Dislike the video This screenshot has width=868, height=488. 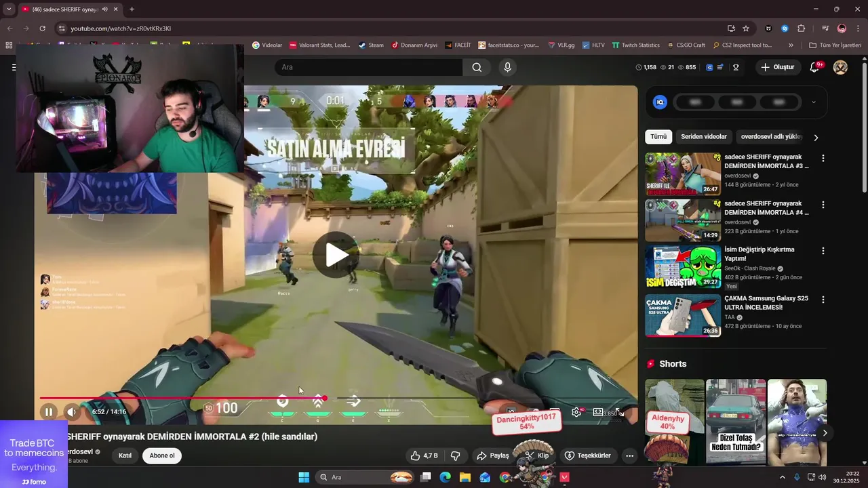tap(456, 455)
